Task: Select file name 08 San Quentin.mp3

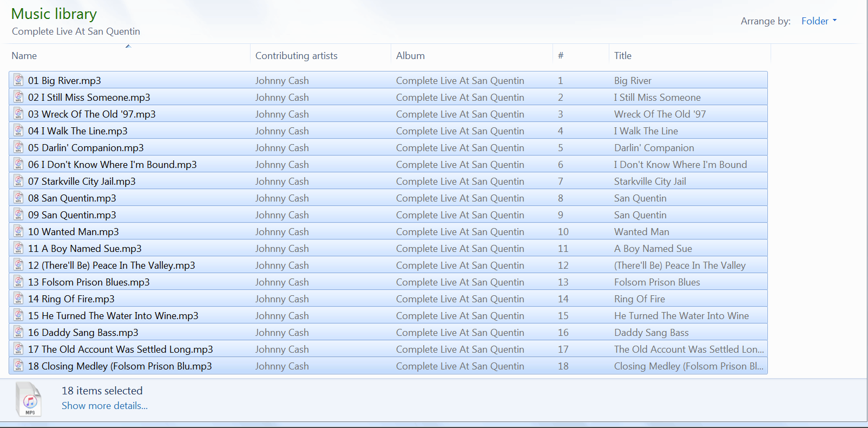Action: [x=72, y=198]
